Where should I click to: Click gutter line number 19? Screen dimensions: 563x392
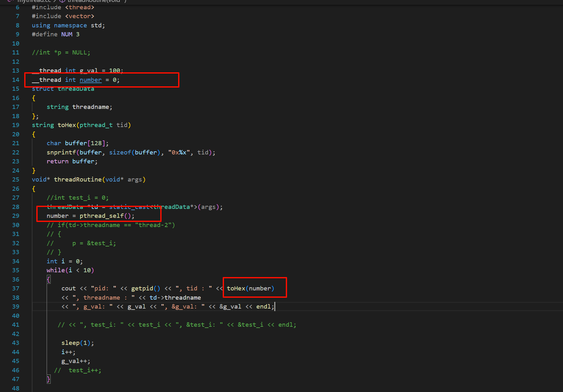16,125
